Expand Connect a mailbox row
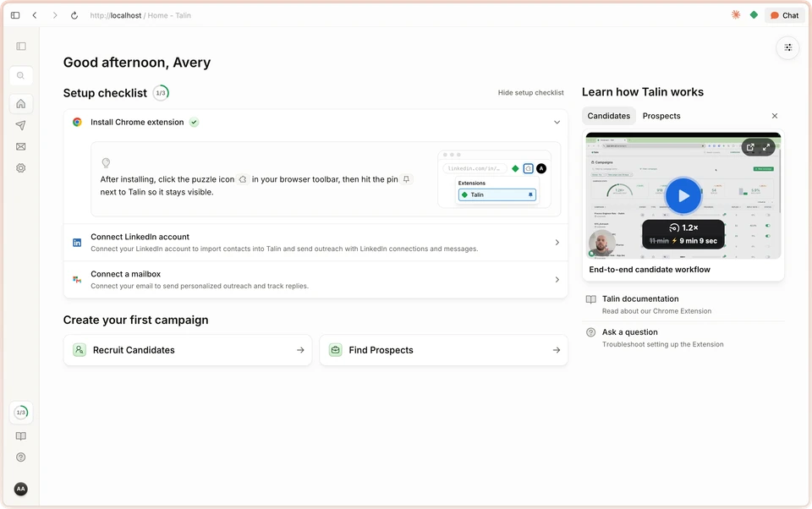Screen dimensions: 812x509 [315, 280]
